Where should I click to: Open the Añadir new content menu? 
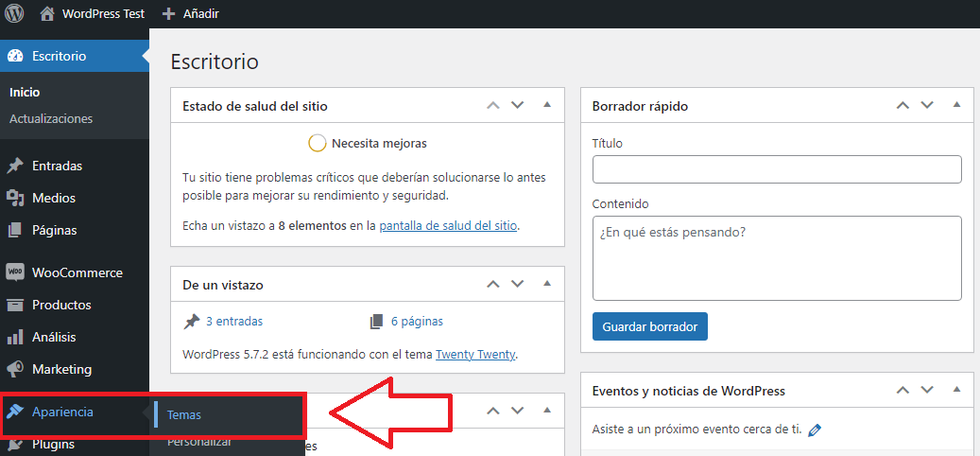(200, 14)
